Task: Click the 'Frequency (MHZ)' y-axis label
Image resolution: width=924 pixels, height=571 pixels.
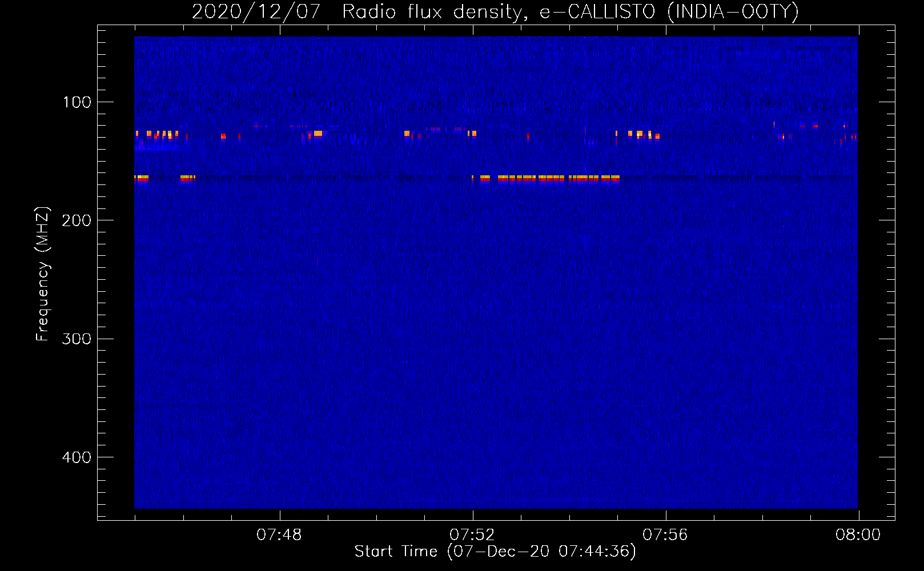Action: [x=43, y=274]
